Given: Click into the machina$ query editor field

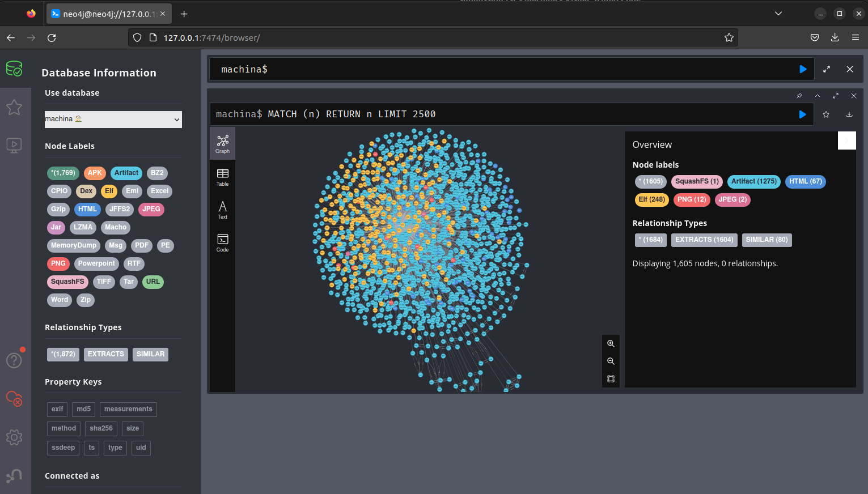Looking at the screenshot, I should (499, 69).
